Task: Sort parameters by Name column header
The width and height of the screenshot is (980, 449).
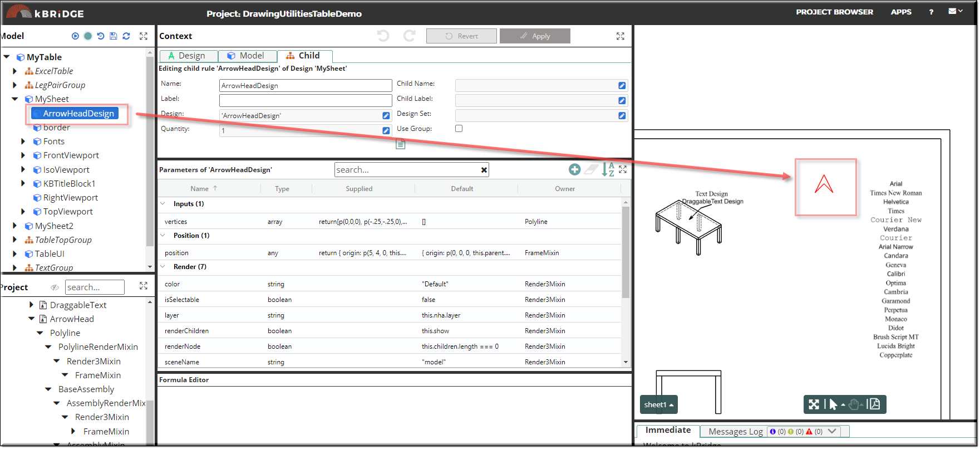Action: (204, 189)
